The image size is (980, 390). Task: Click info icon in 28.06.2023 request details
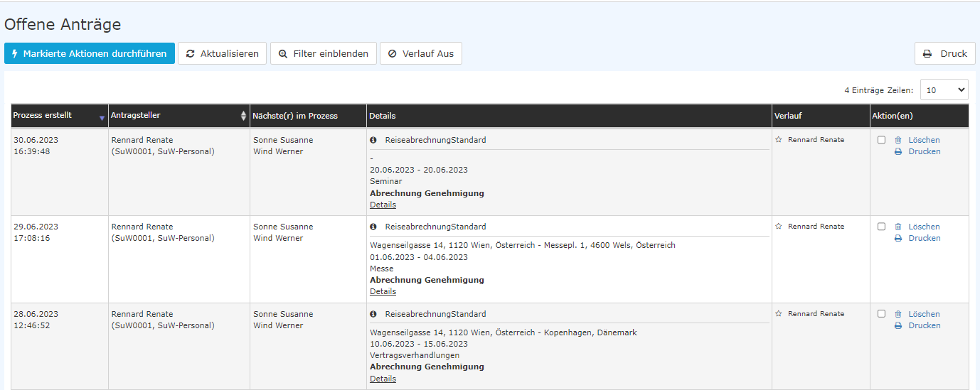[x=373, y=314]
